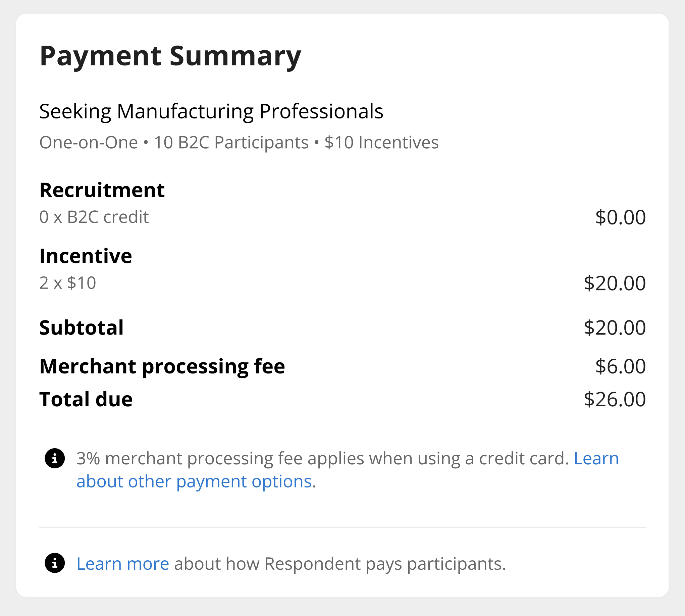Click the 0 x B2C credit text
Viewport: 685px width, 616px height.
(x=94, y=217)
